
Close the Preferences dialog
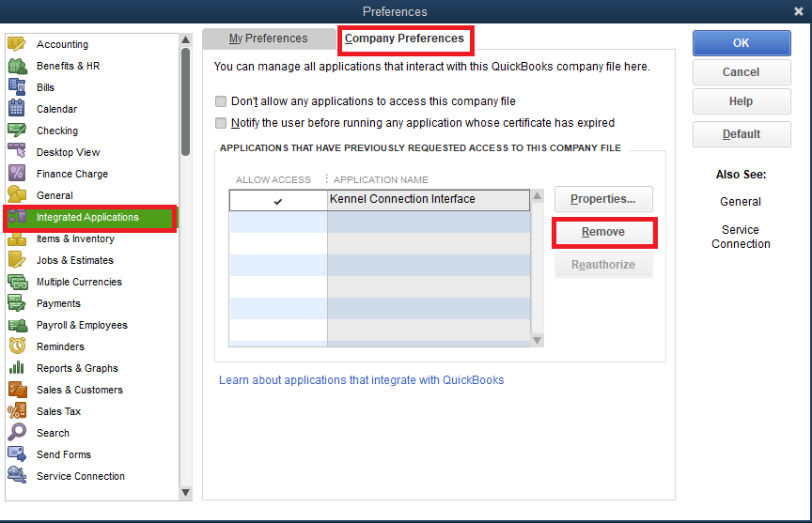click(x=799, y=11)
